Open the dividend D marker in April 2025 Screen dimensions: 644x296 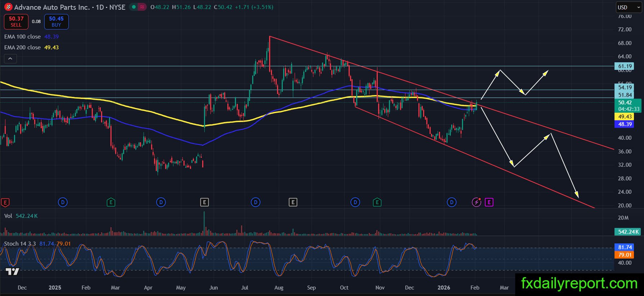(161, 202)
